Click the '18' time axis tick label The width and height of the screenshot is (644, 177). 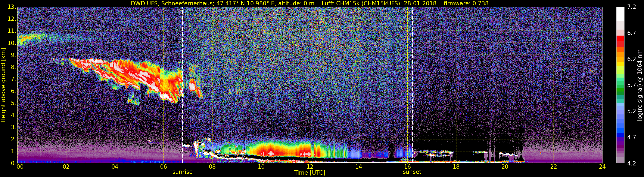[456, 167]
